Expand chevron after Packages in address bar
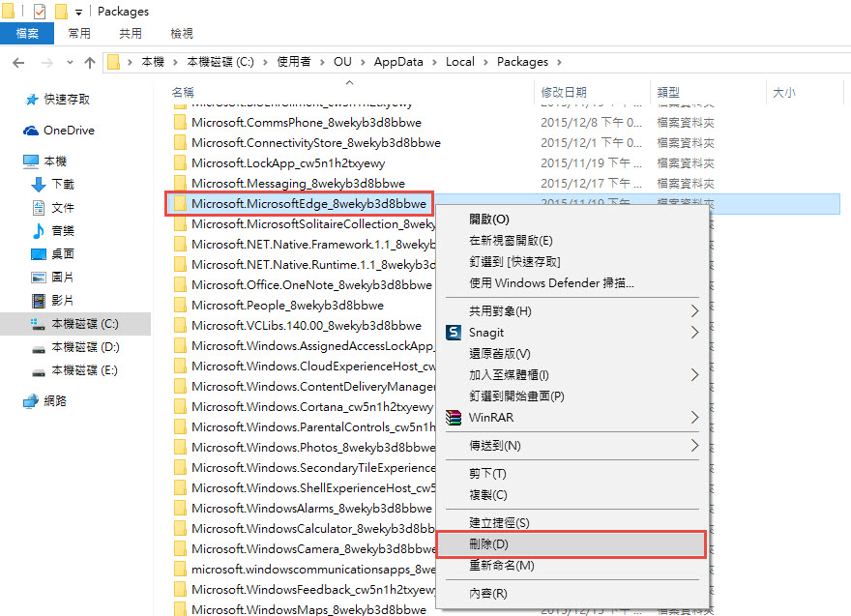 pyautogui.click(x=560, y=63)
